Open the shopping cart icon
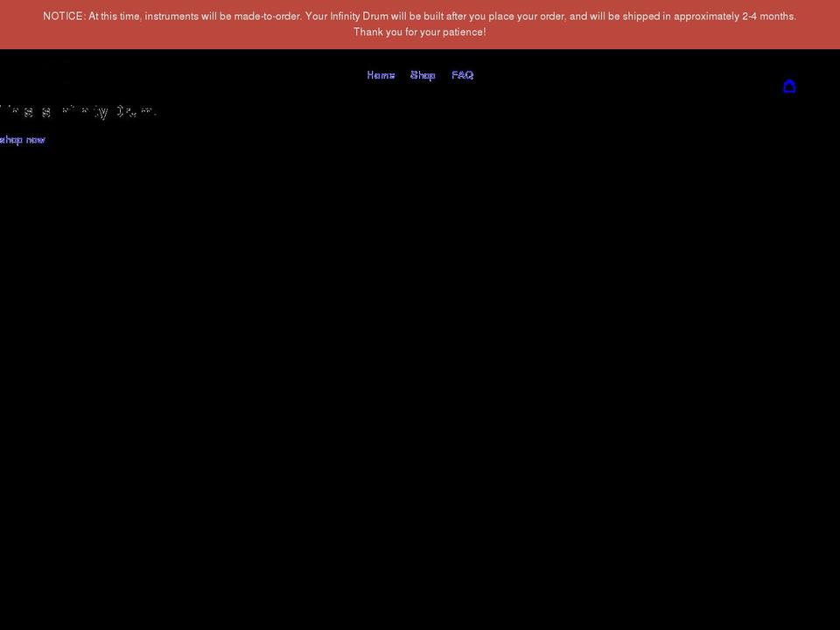The image size is (840, 630). click(789, 86)
